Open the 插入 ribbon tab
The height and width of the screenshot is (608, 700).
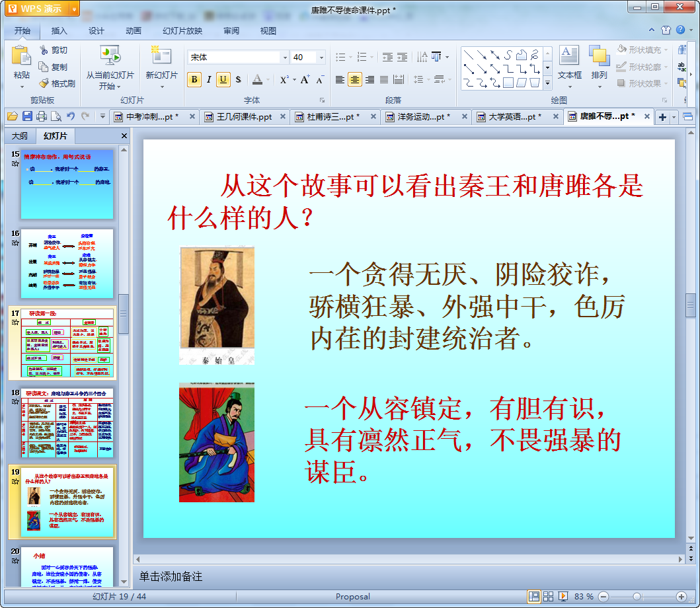click(59, 31)
